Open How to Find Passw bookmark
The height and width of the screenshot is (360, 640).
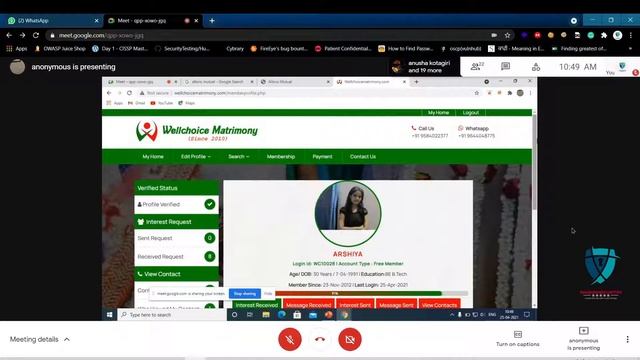[406, 49]
